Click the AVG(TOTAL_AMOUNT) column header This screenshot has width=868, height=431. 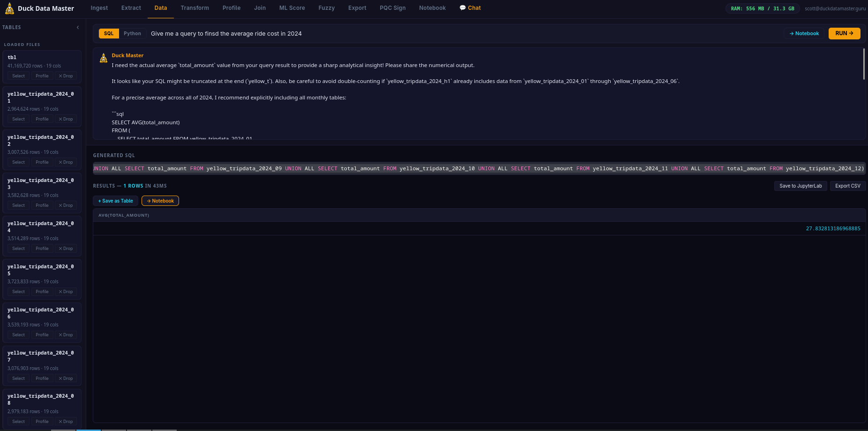point(124,215)
